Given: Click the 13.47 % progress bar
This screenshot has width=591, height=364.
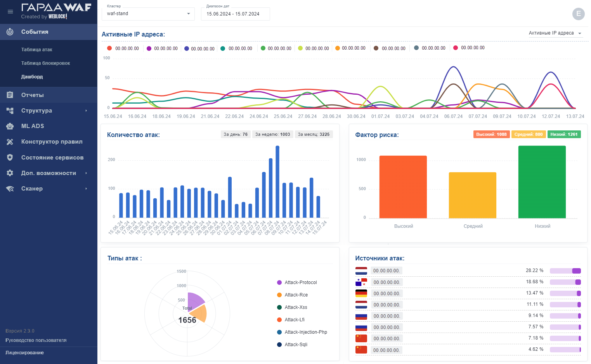Looking at the screenshot, I should pyautogui.click(x=565, y=293).
